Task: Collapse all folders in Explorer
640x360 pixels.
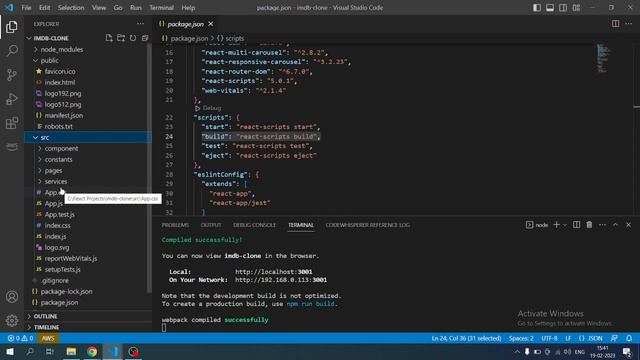Action: (x=145, y=38)
